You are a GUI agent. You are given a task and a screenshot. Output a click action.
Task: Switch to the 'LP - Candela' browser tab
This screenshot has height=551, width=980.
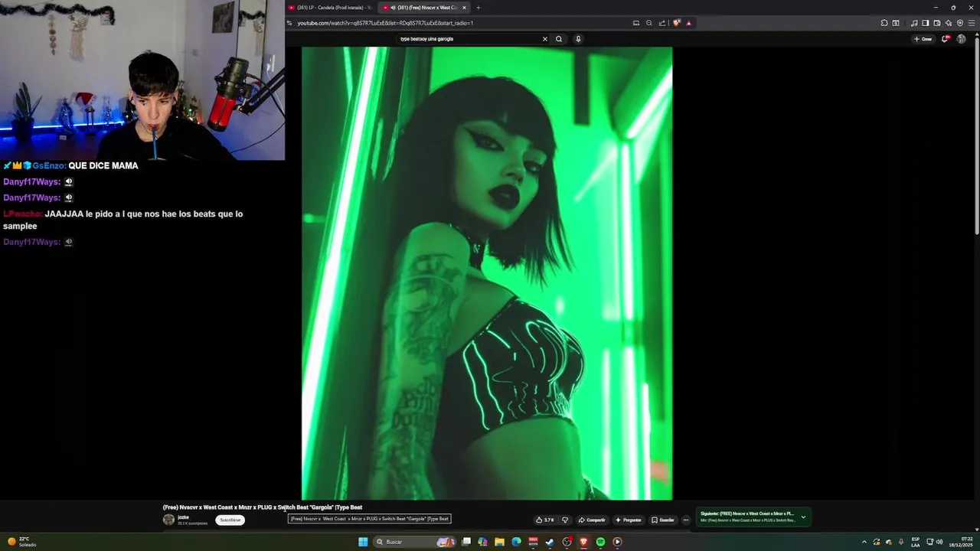click(331, 8)
